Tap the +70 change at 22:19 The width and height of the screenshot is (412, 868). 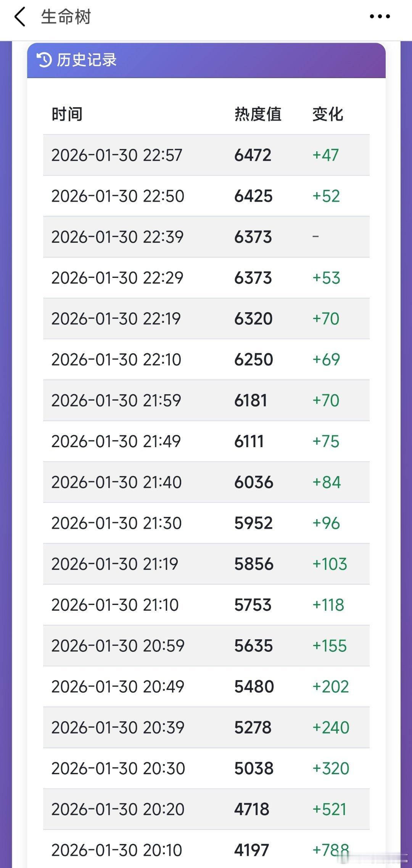(326, 319)
